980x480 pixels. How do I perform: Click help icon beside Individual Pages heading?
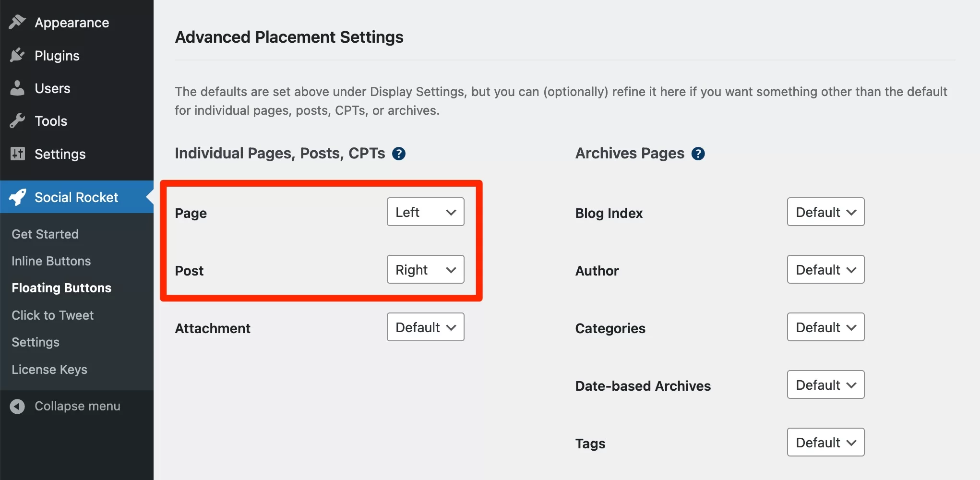[399, 154]
